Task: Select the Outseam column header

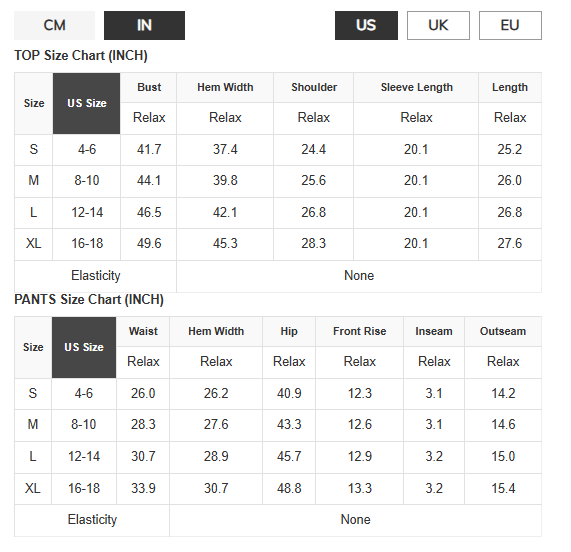Action: [x=503, y=331]
